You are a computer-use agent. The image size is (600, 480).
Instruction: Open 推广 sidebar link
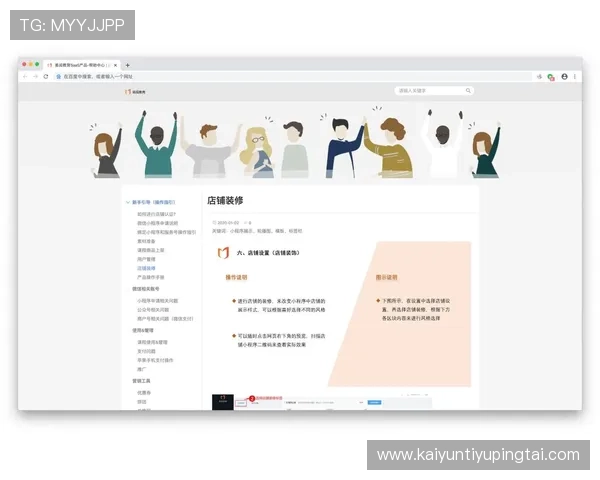(x=142, y=369)
